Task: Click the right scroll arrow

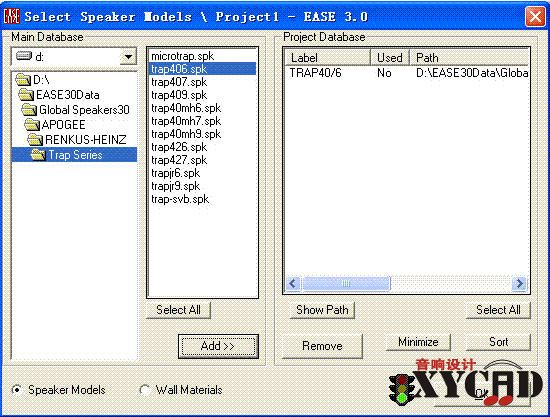Action: 519,283
